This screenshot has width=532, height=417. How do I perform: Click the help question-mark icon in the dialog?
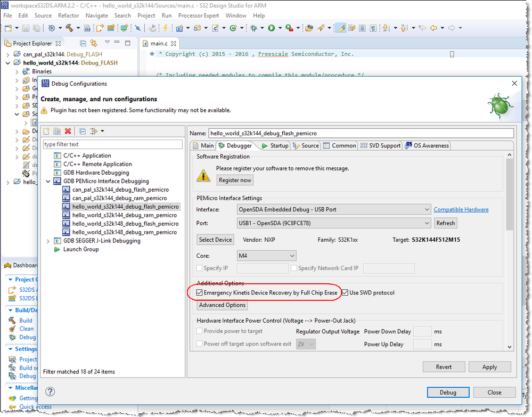pos(50,391)
